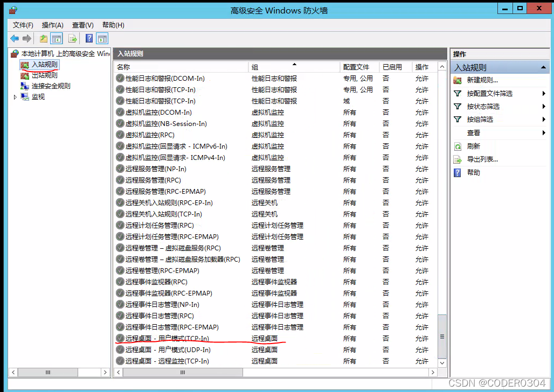Select 连接安全规则 in the tree

coord(51,86)
